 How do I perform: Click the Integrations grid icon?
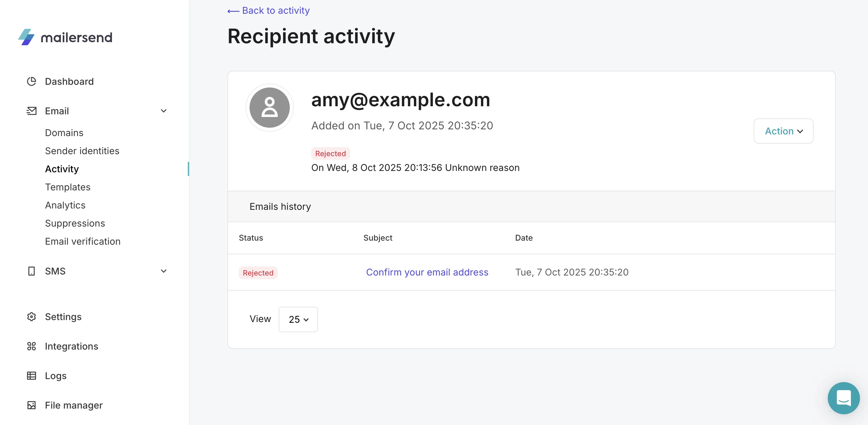pos(31,346)
